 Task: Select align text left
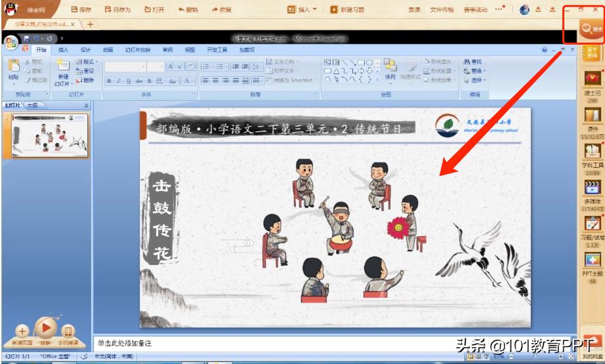pos(206,81)
